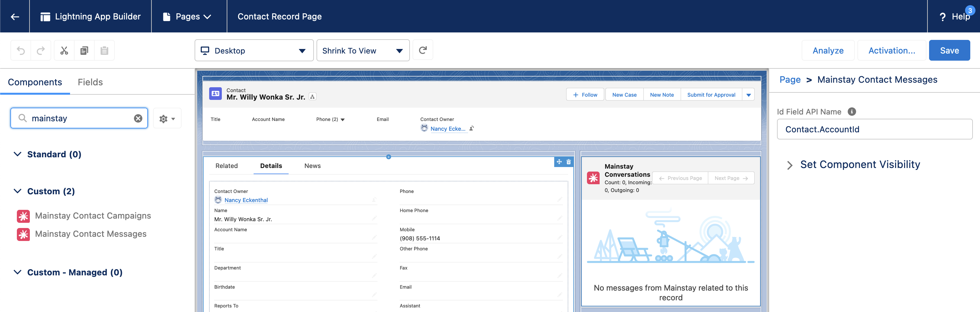980x312 pixels.
Task: Click the Nancy Ecke... link in highlights
Action: click(448, 129)
